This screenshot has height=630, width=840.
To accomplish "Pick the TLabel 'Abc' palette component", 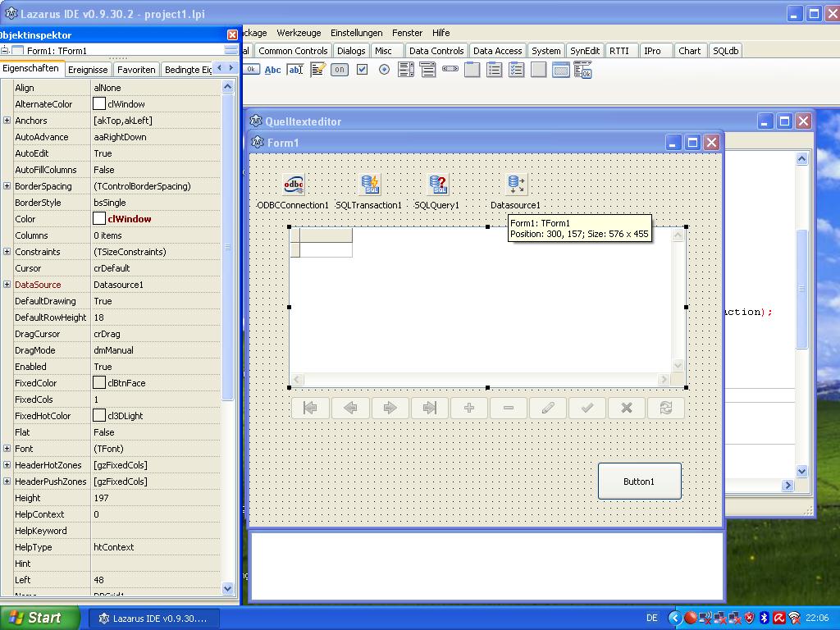I will 272,71.
